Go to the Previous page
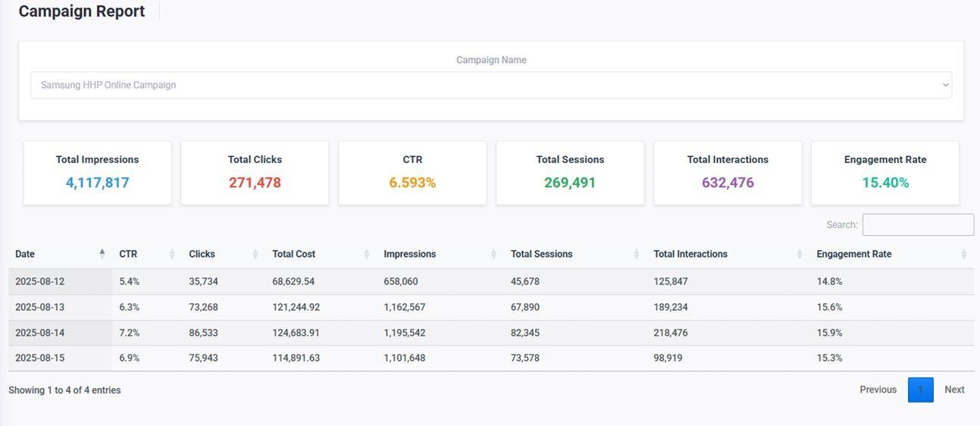Screen dimensions: 980x426 [878, 390]
